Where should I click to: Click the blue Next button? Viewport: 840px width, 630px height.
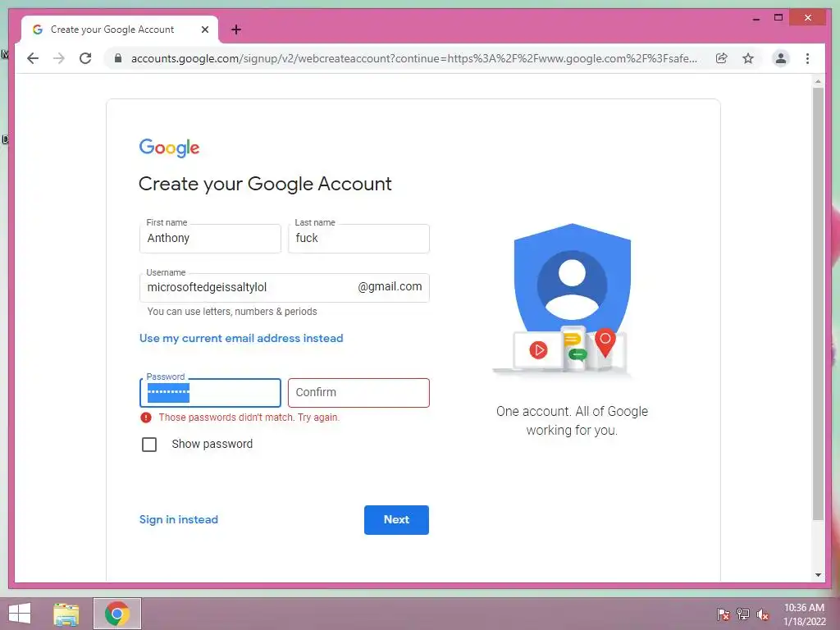tap(396, 519)
